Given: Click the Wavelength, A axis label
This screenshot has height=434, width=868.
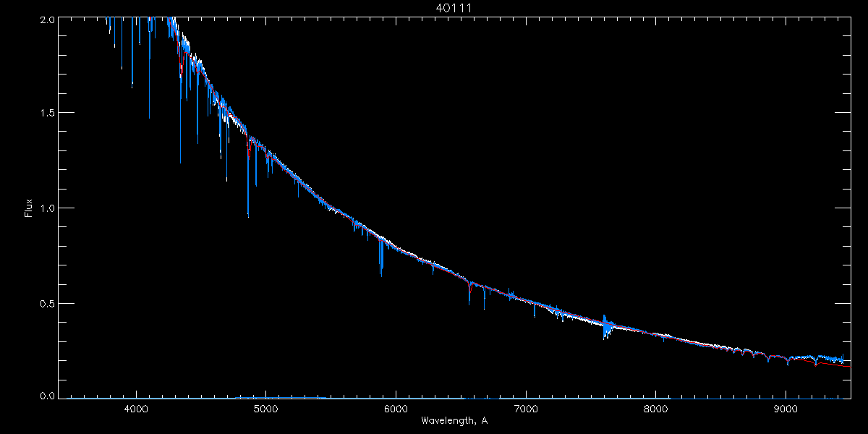Looking at the screenshot, I should click(454, 420).
